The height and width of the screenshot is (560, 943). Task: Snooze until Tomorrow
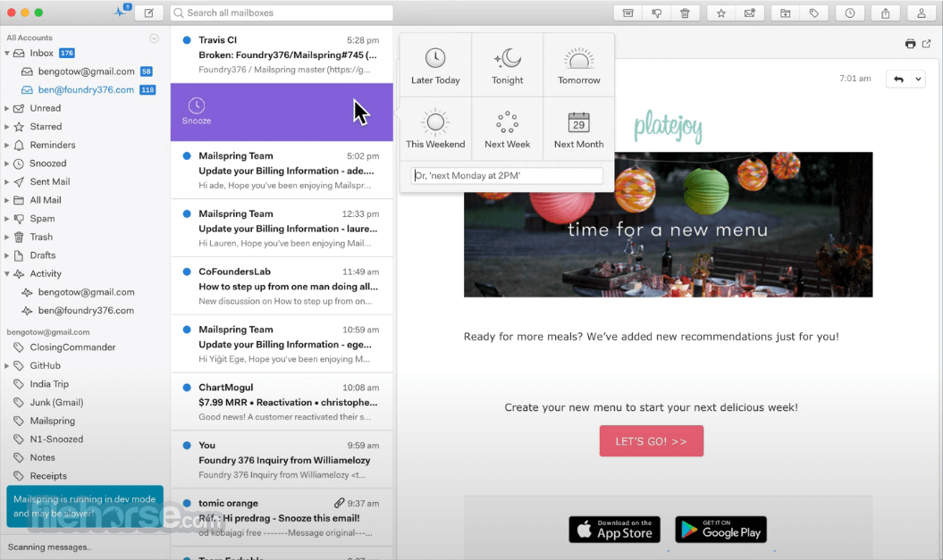(x=578, y=65)
